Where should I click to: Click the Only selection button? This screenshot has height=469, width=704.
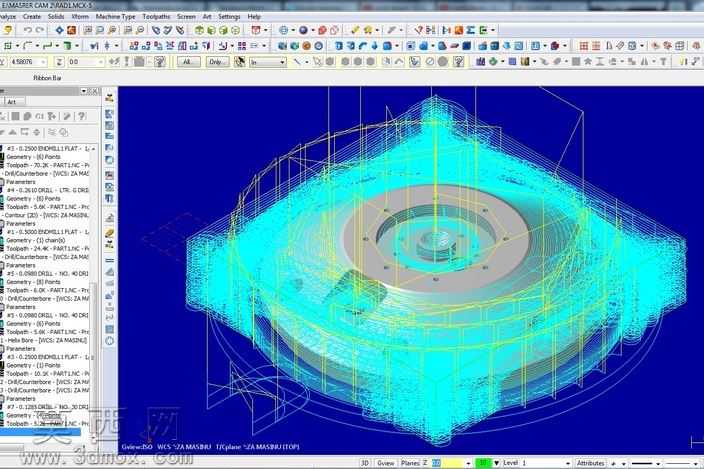click(x=217, y=62)
